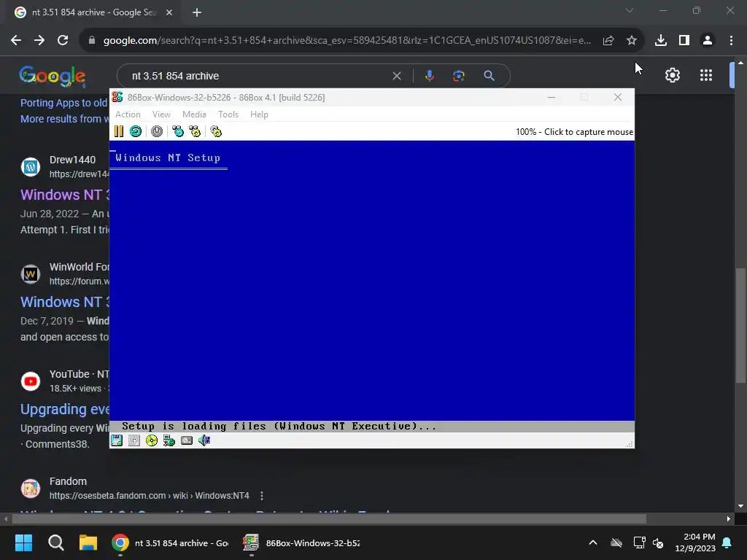Pause the 86Box emulation
Image resolution: width=747 pixels, height=560 pixels.
click(119, 131)
